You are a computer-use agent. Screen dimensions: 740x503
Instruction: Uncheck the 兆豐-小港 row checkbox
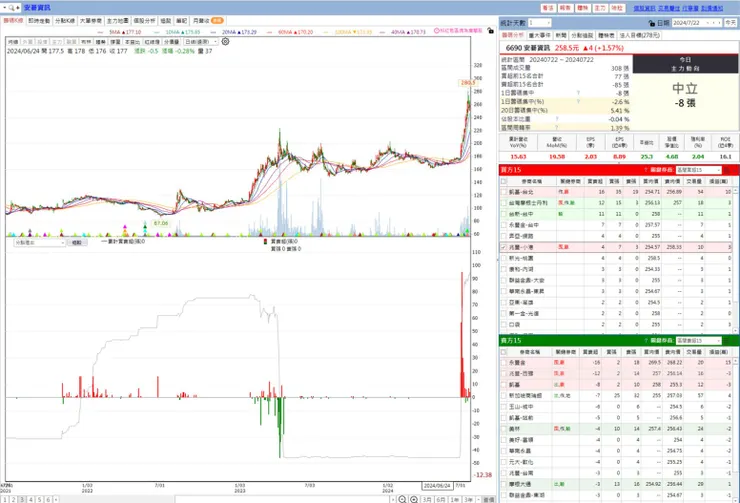504,247
